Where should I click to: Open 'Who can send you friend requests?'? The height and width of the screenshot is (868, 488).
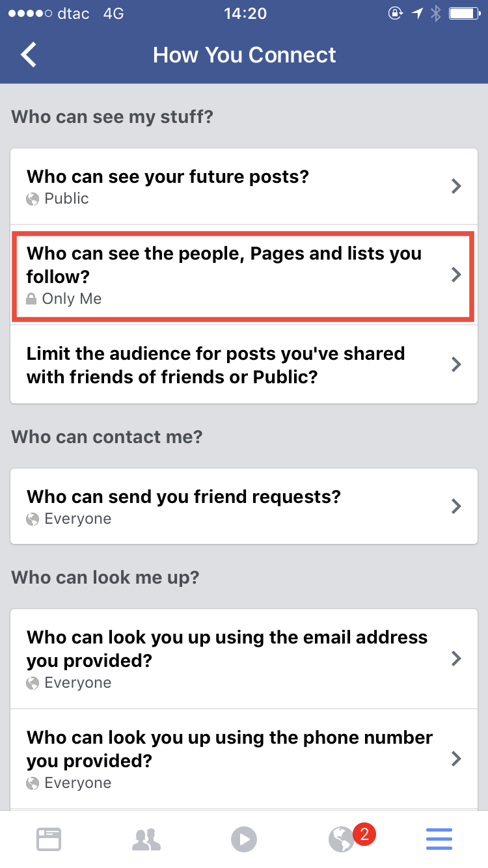(183, 497)
